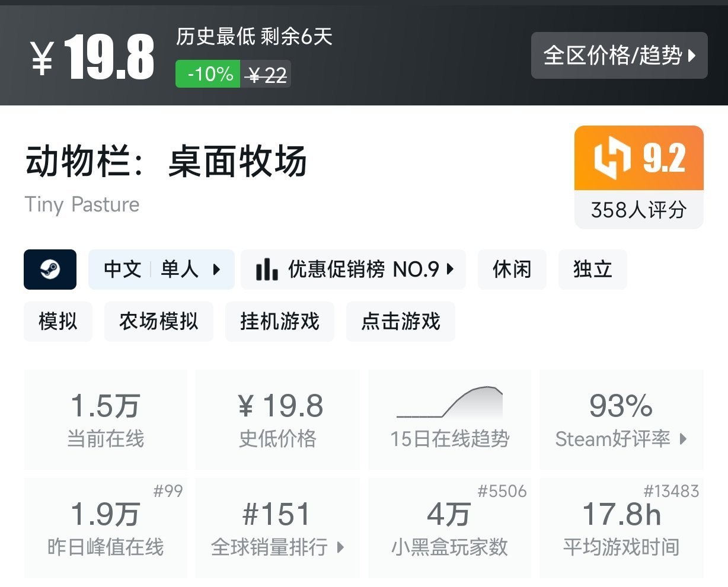The height and width of the screenshot is (587, 728).
Task: Click the Steam platform icon
Action: pos(50,270)
